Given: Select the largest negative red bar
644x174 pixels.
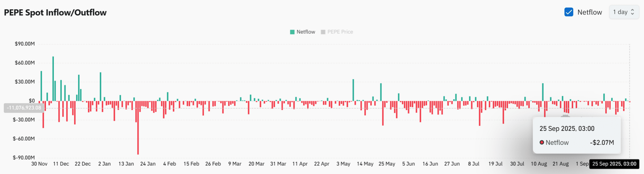Looking at the screenshot, I should click(x=138, y=128).
